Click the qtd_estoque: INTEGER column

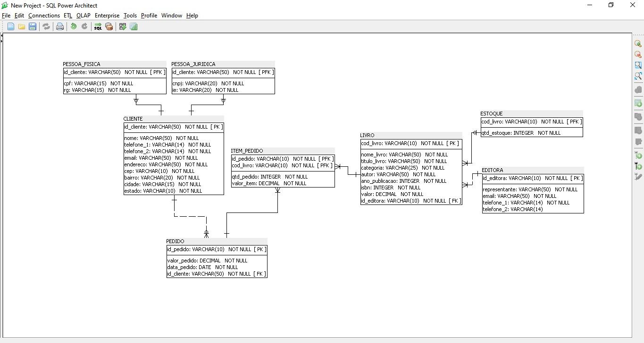(521, 133)
